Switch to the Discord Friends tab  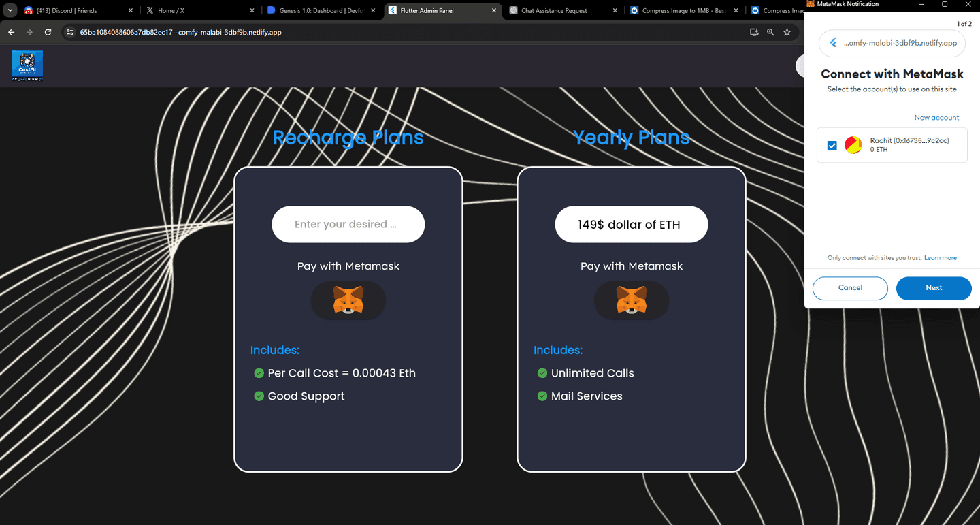[78, 11]
